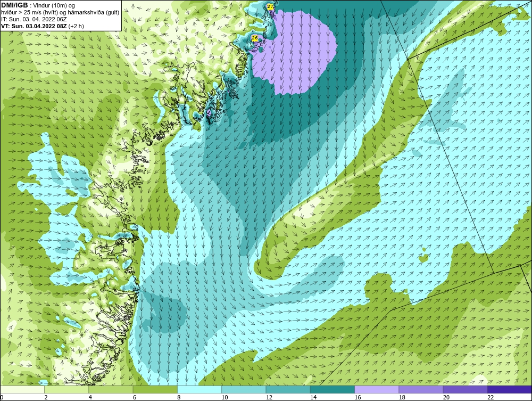Click the yellow gust label 26
Image resolution: width=532 pixels, height=401 pixels.
point(255,38)
